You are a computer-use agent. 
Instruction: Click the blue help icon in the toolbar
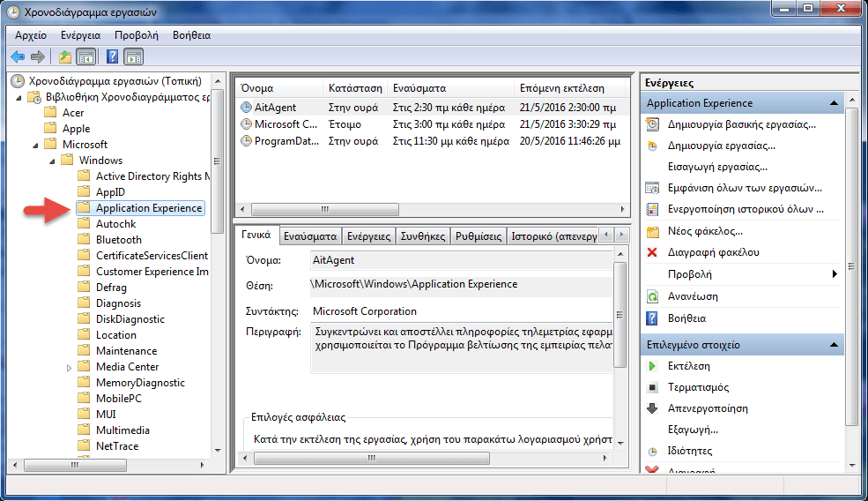(112, 57)
